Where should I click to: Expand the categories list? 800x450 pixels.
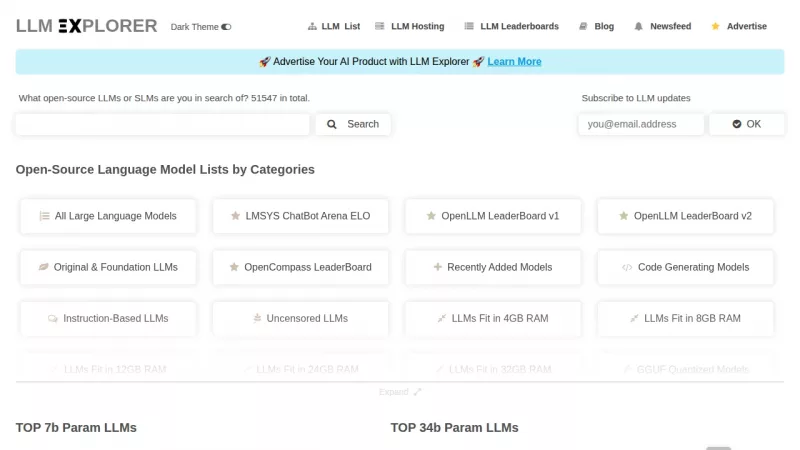(400, 392)
